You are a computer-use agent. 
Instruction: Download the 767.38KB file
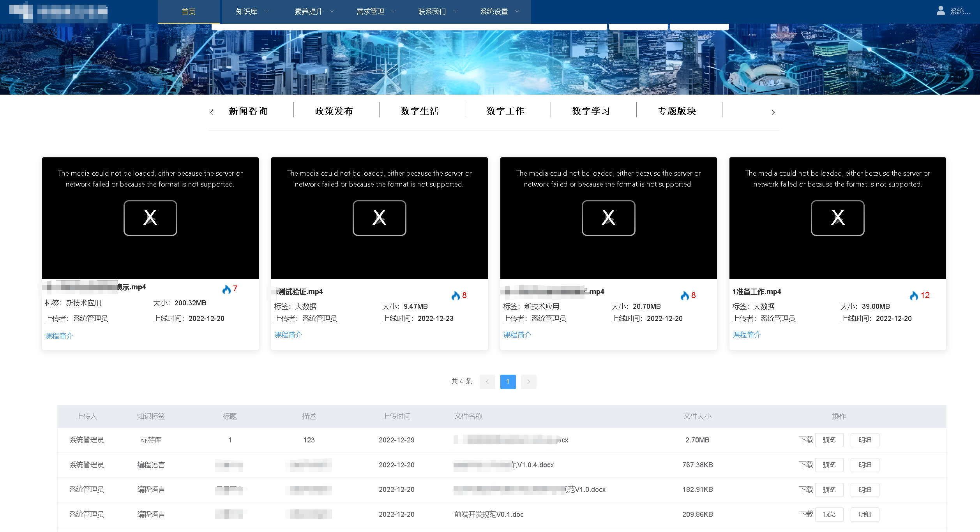(806, 465)
